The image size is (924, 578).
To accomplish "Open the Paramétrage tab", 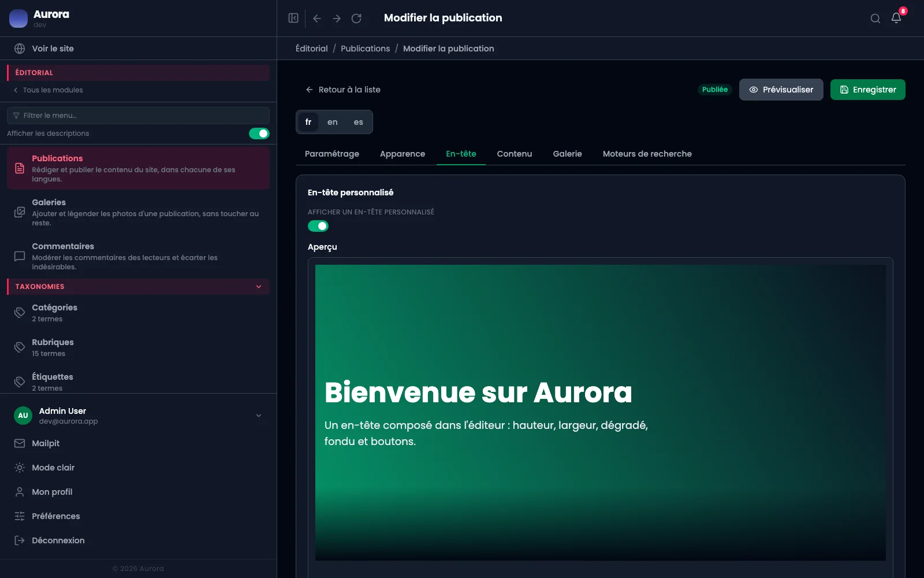I will coord(332,154).
